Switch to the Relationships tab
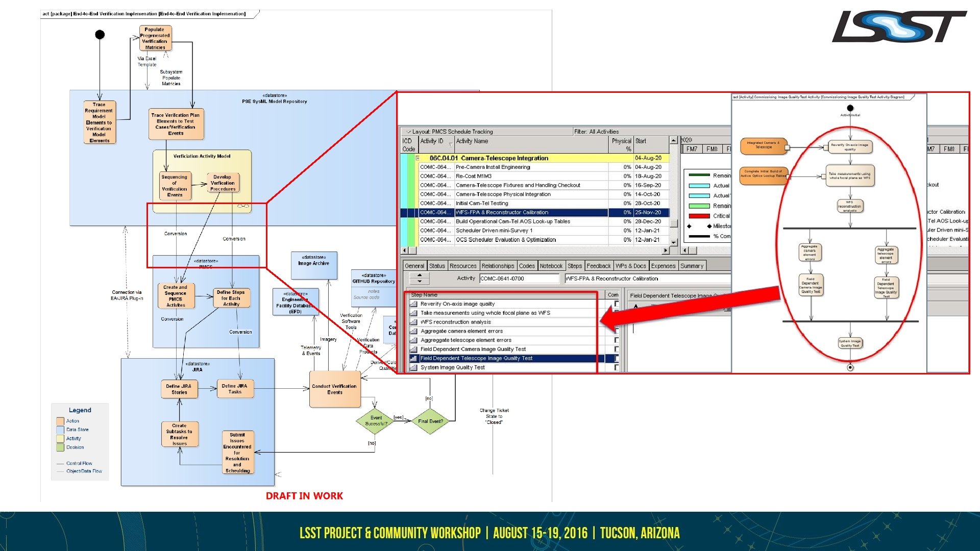This screenshot has height=551, width=980. point(498,266)
